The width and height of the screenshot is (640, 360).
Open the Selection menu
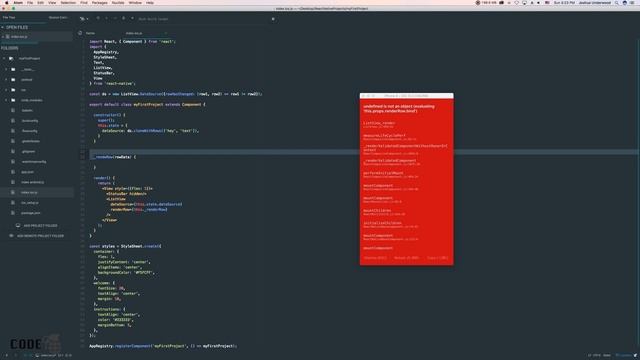coord(68,2)
